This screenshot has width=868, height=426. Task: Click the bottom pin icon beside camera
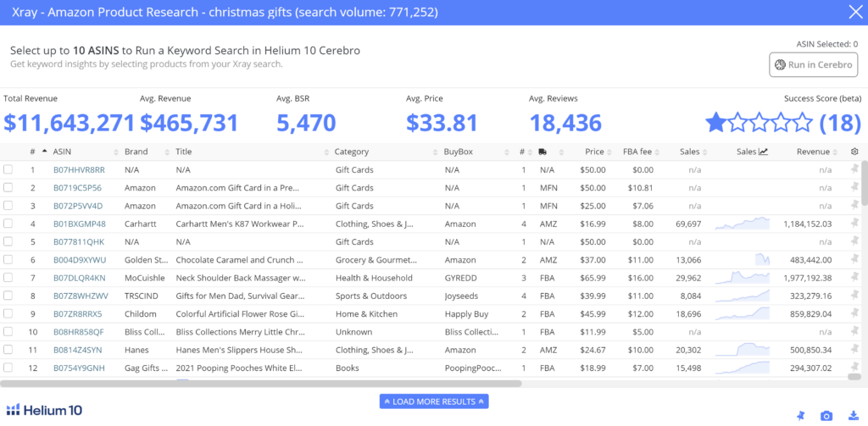800,416
